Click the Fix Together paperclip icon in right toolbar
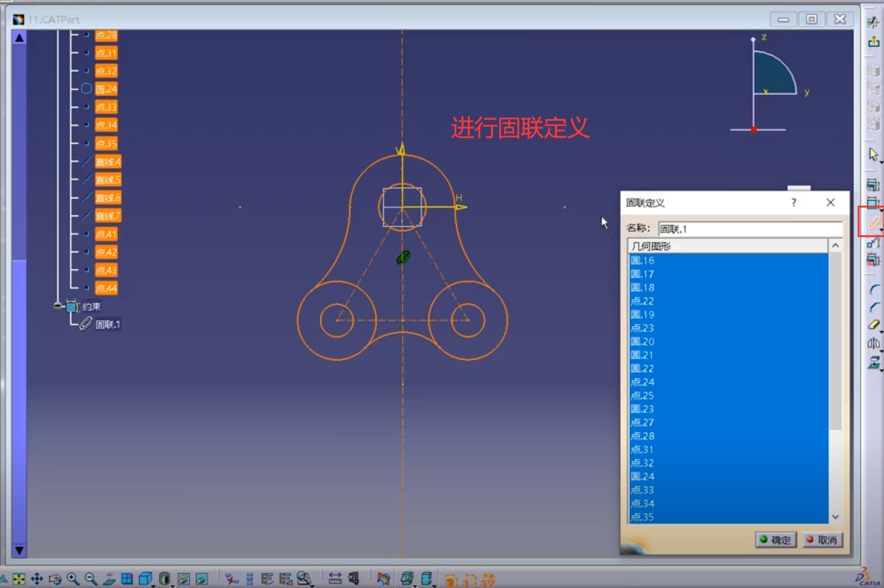This screenshot has height=588, width=884. [874, 223]
